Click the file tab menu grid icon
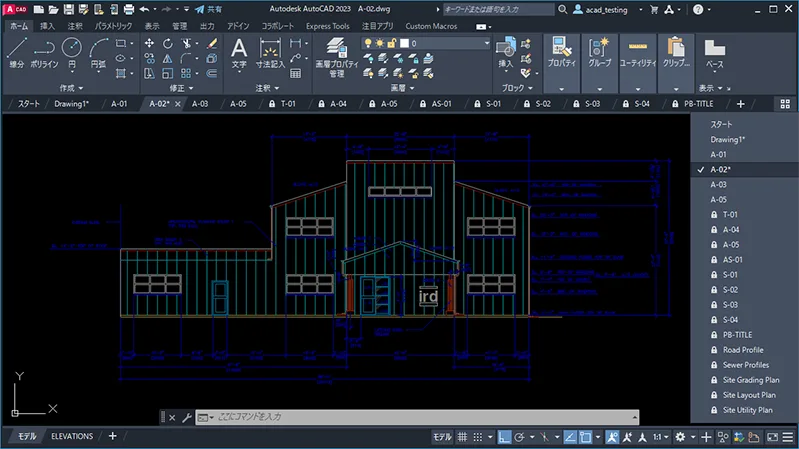Image resolution: width=799 pixels, height=449 pixels. (x=785, y=104)
